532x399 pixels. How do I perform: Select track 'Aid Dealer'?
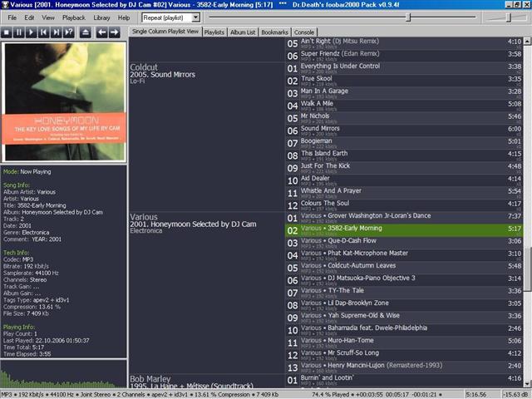(x=404, y=180)
